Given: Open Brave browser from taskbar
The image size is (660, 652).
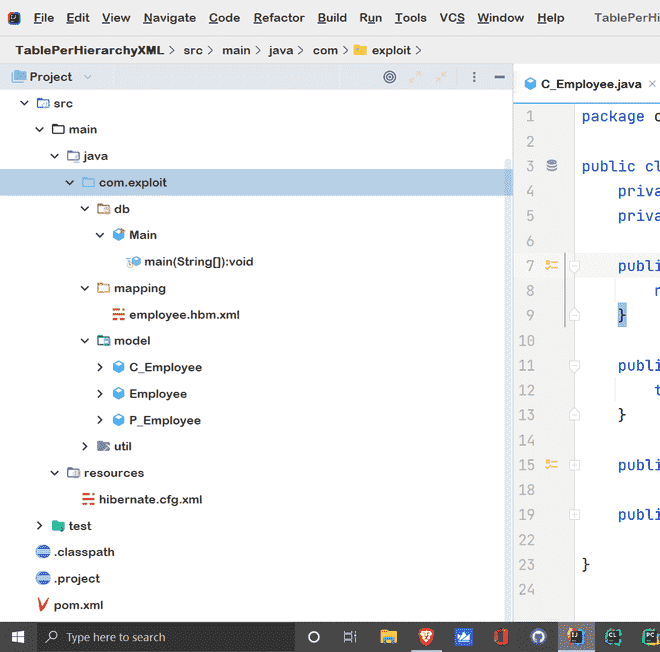Looking at the screenshot, I should [x=426, y=637].
